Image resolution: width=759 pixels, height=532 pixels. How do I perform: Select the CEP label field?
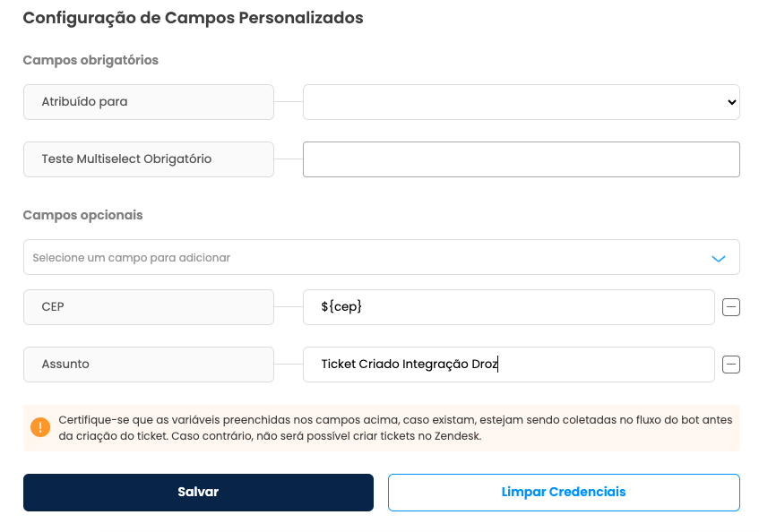149,307
